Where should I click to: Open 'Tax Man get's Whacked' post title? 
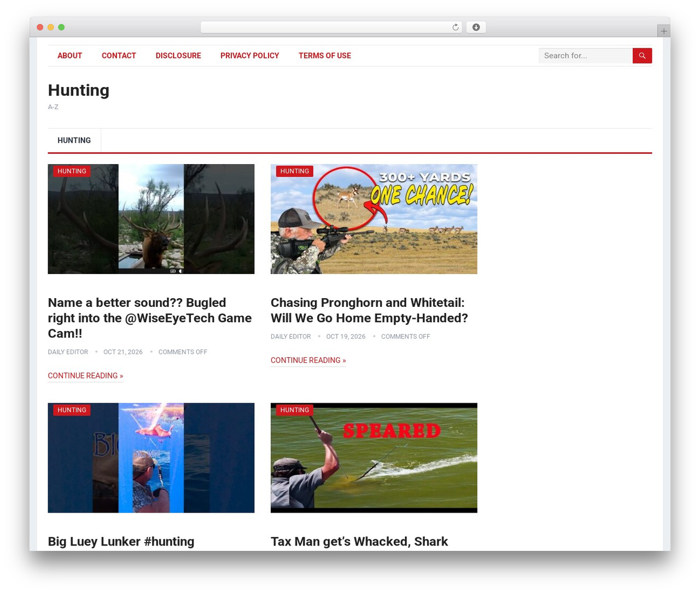[359, 542]
